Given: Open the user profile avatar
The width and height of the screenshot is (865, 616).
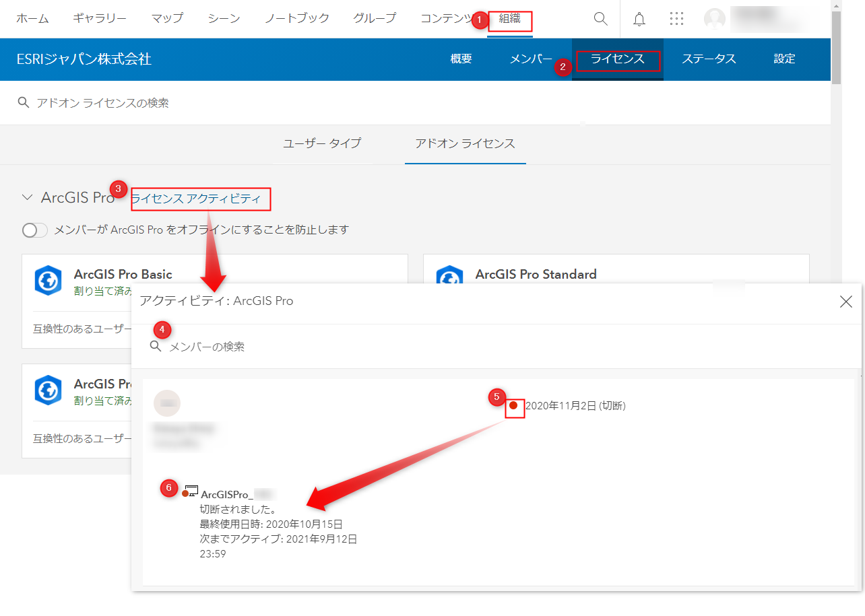Looking at the screenshot, I should (715, 19).
